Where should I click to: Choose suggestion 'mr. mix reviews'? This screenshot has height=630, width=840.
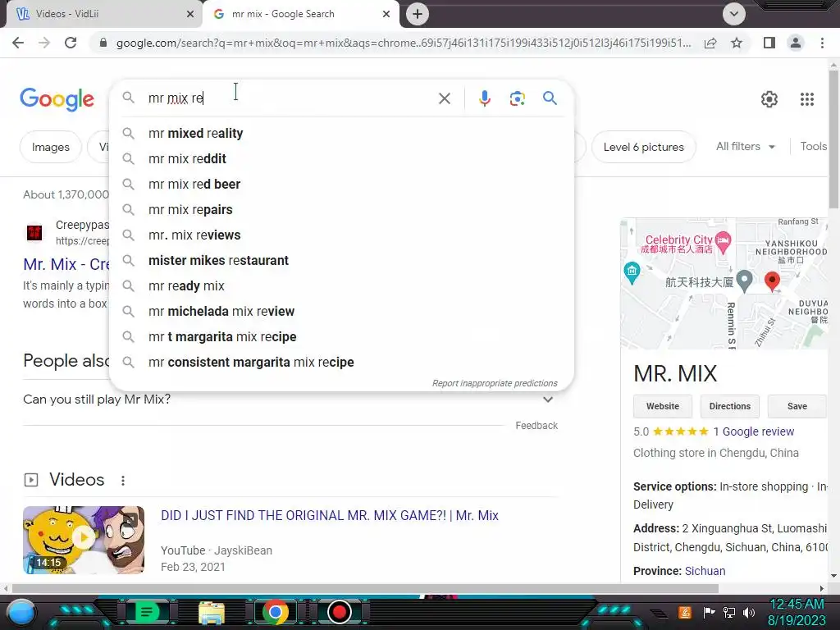tap(341, 235)
